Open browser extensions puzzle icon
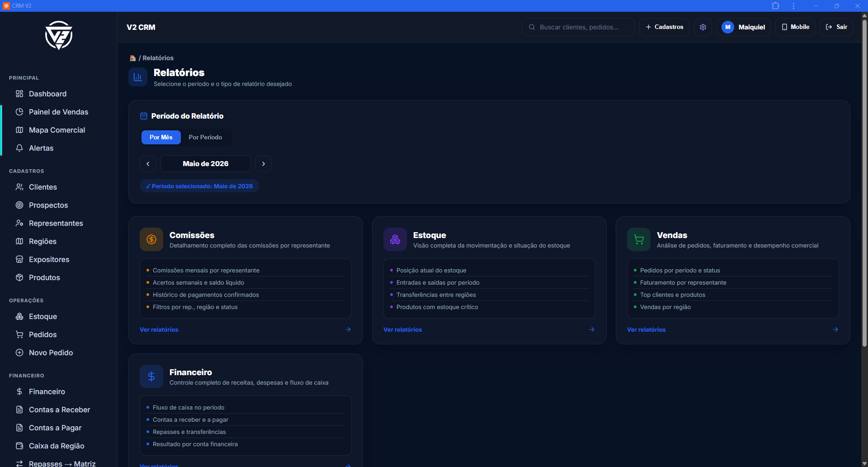868x467 pixels. 776,6
